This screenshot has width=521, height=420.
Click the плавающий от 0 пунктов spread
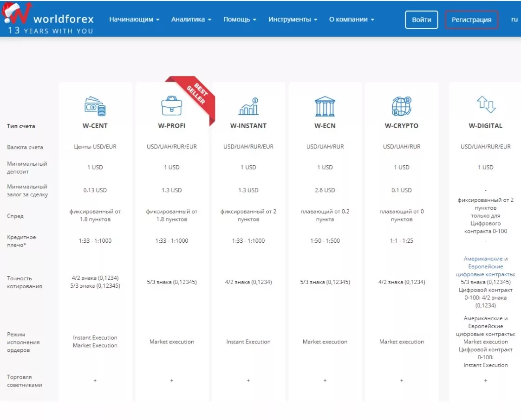[x=401, y=215]
